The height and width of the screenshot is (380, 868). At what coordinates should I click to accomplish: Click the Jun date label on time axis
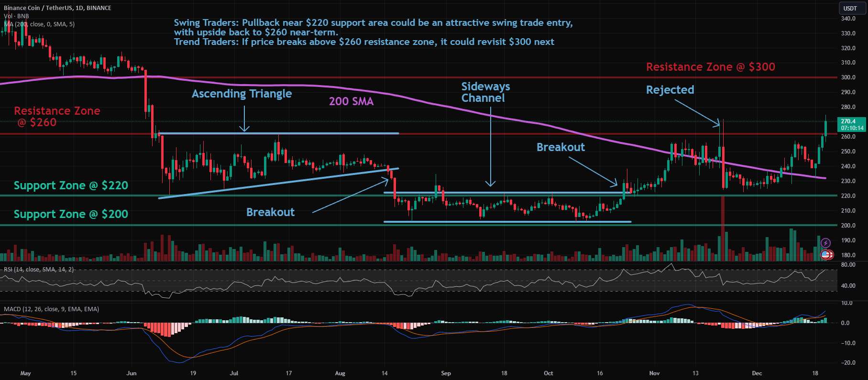click(x=132, y=373)
